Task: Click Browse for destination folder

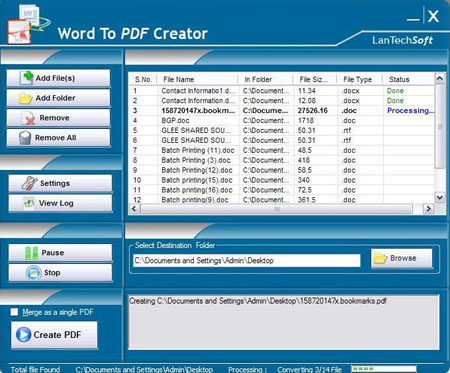Action: coord(402,258)
